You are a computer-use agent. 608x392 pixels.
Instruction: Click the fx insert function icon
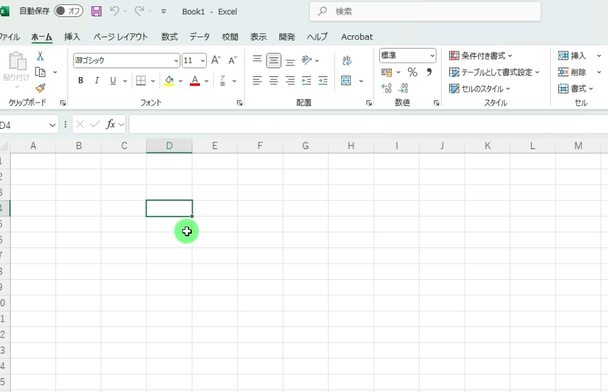[111, 124]
